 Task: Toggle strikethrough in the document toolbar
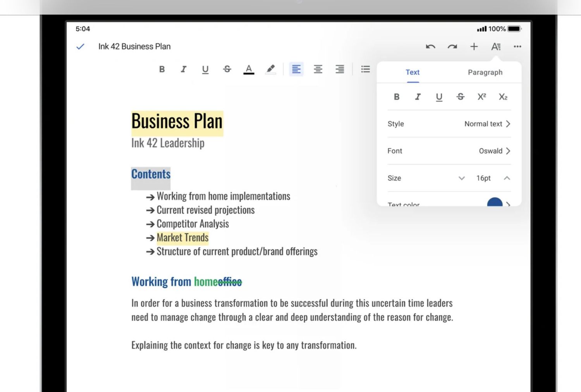(227, 69)
